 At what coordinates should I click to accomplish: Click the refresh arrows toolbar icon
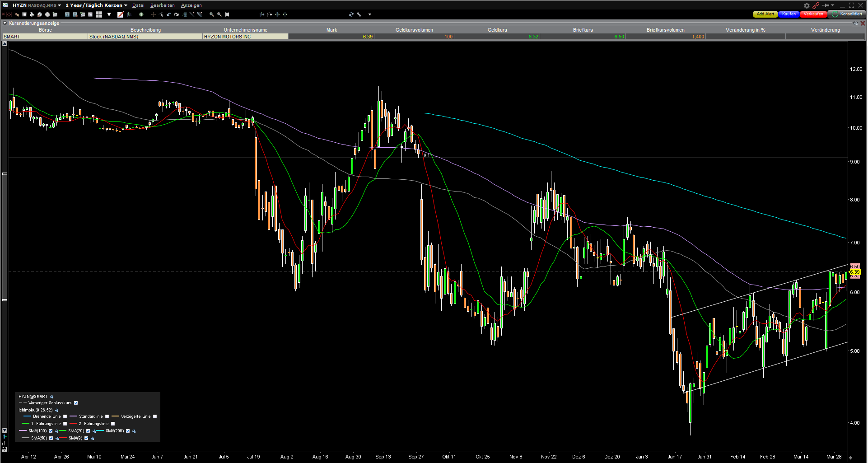pyautogui.click(x=351, y=14)
